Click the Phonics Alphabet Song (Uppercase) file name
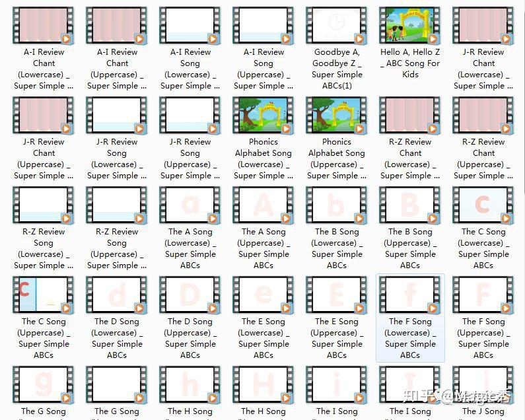 (x=337, y=158)
